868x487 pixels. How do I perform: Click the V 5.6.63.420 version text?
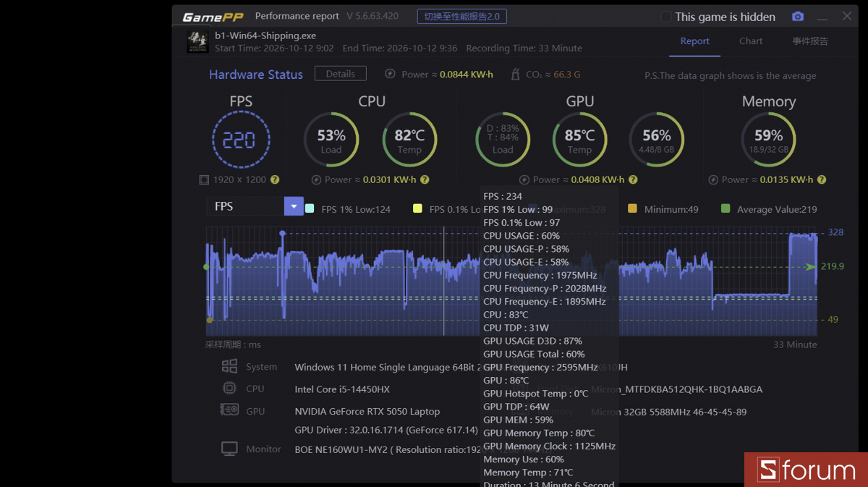pyautogui.click(x=373, y=16)
